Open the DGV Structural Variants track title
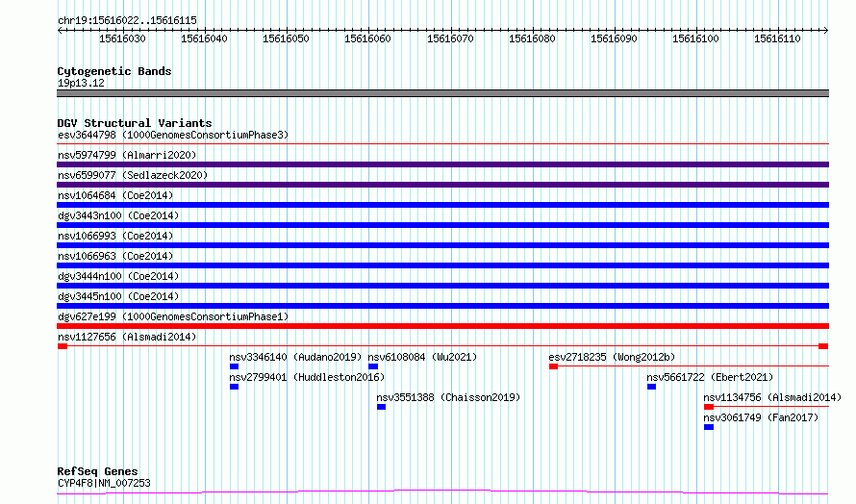 [135, 123]
